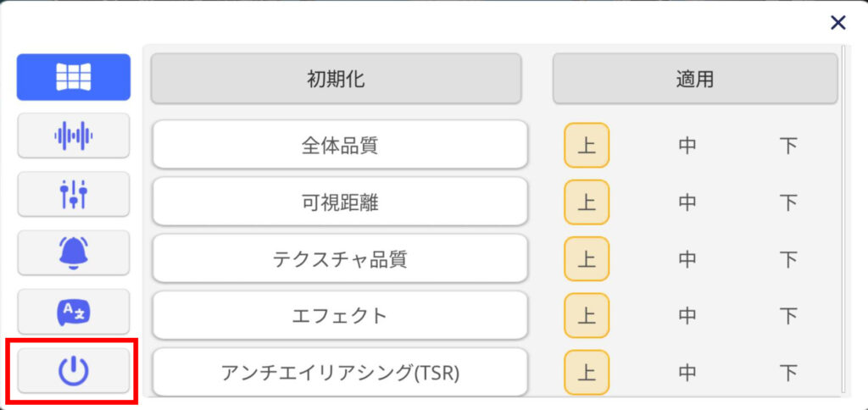Viewport: 868px width, 410px height.
Task: Open the sliders control settings tab
Action: (x=74, y=194)
